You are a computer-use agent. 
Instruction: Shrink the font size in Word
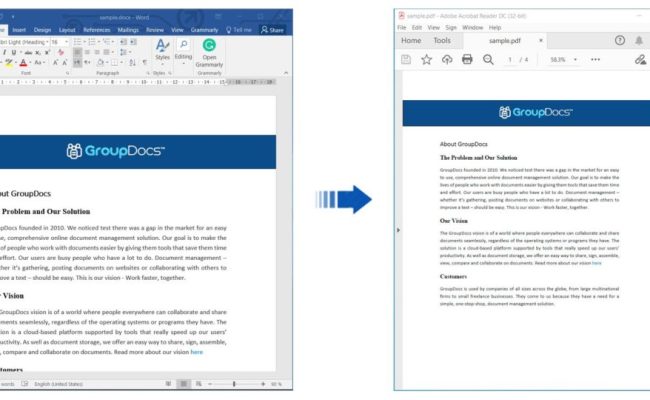click(65, 63)
